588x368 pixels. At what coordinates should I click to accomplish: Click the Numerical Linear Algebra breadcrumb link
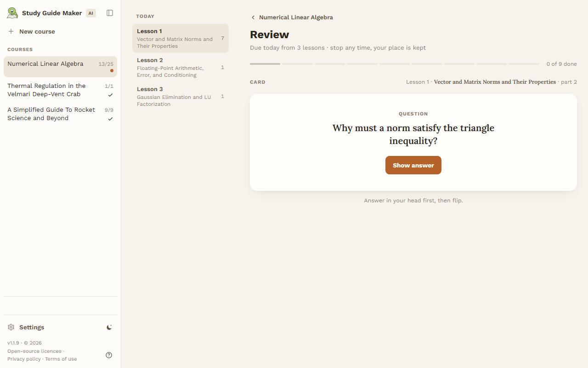point(296,17)
